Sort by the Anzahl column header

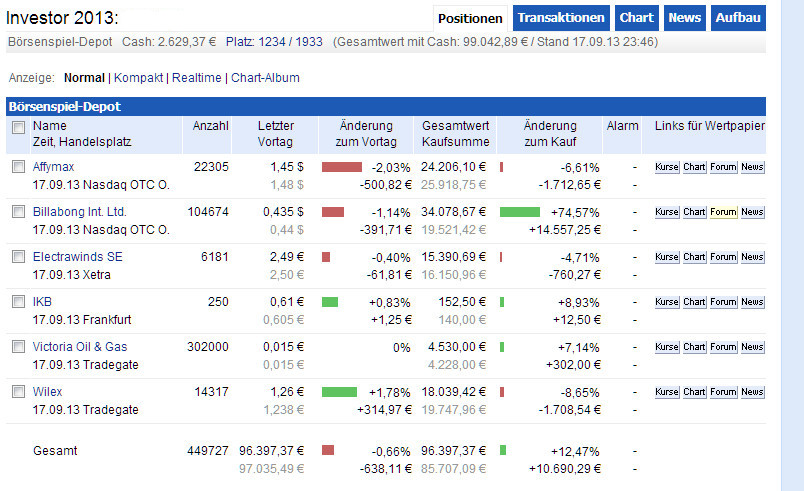pos(210,126)
